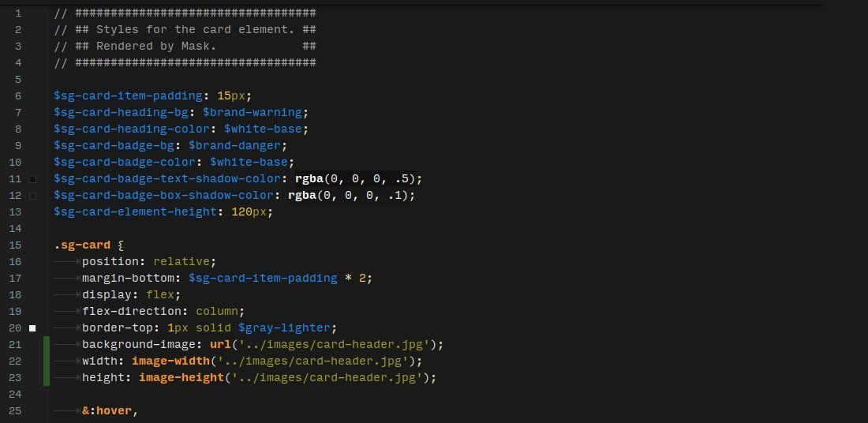
Task: Click the 'url' function on line 21
Action: 220,345
